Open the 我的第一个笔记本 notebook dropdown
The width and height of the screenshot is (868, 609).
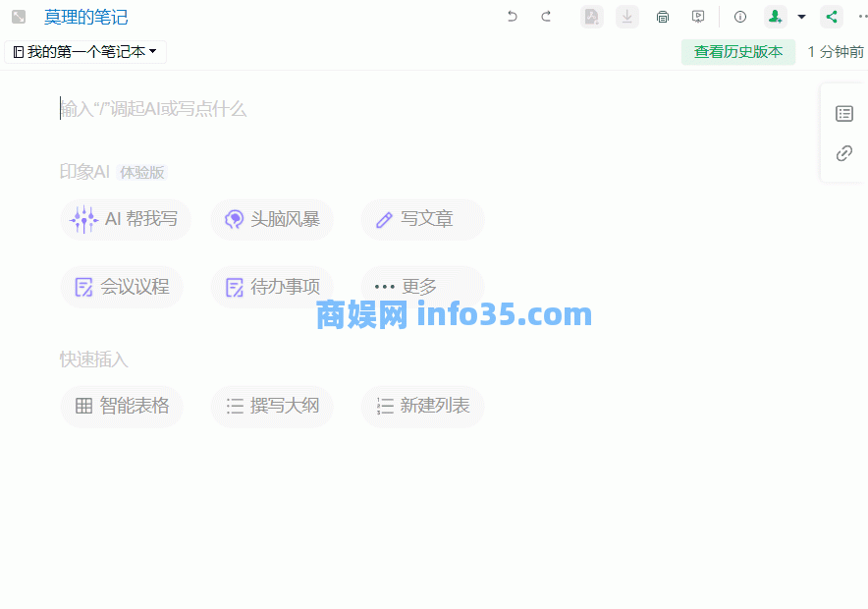point(85,52)
